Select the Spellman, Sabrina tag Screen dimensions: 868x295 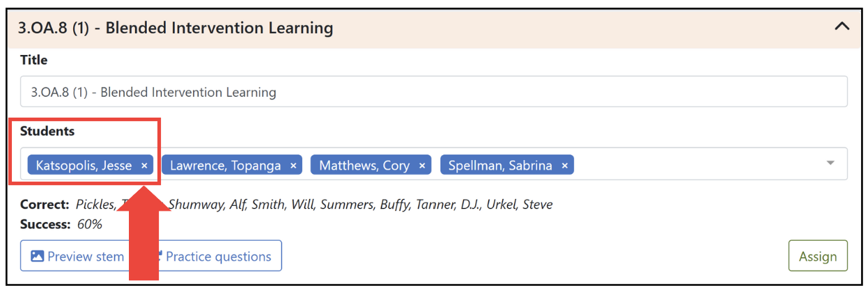[x=500, y=166]
